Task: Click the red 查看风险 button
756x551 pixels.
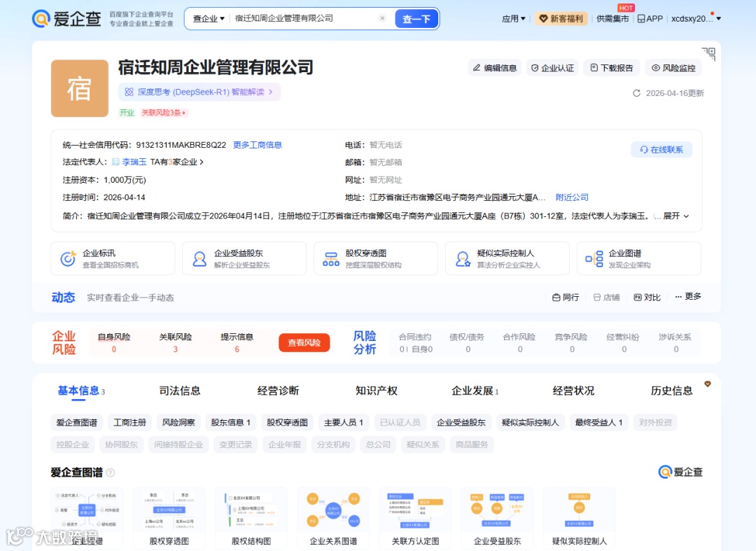Action: coord(304,343)
